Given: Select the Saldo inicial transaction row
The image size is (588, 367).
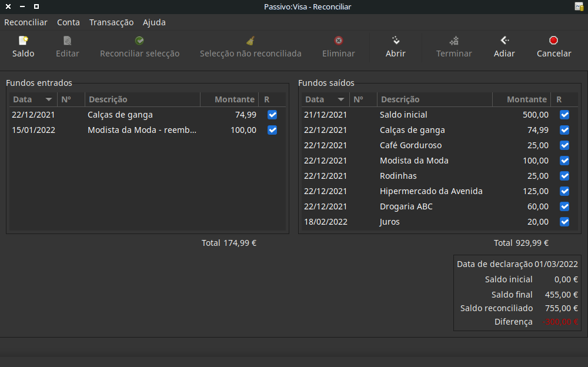Looking at the screenshot, I should click(403, 115).
